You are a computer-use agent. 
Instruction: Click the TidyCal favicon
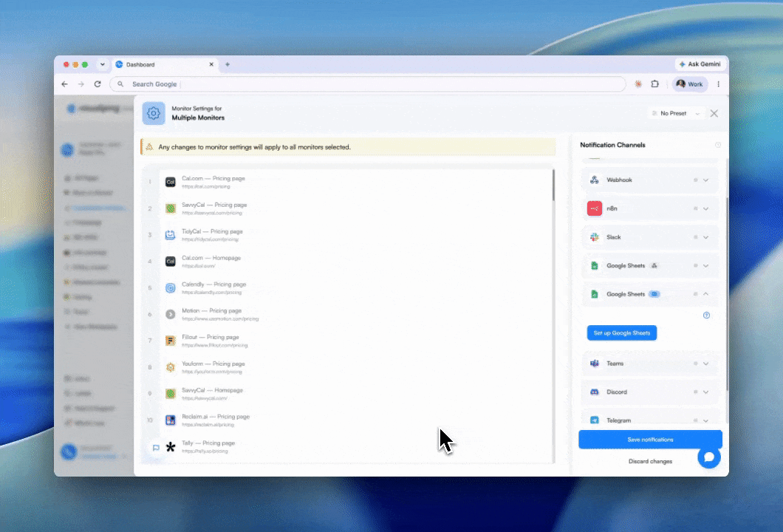tap(171, 235)
